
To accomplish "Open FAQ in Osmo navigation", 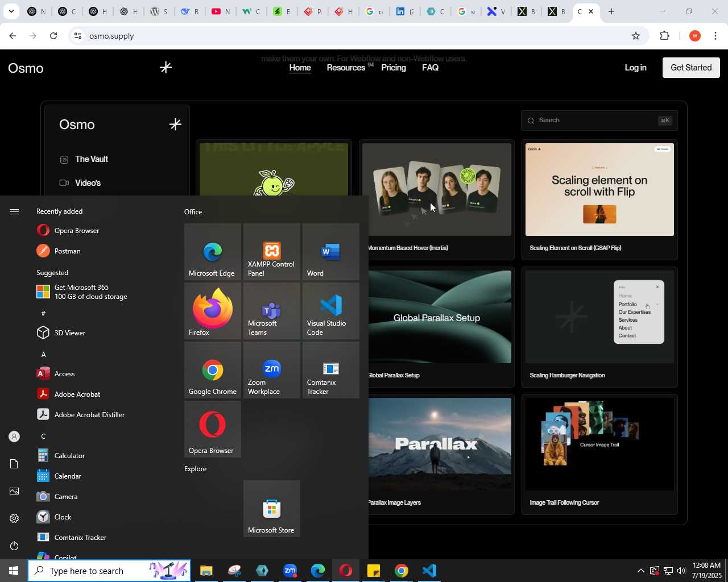I will pyautogui.click(x=430, y=68).
